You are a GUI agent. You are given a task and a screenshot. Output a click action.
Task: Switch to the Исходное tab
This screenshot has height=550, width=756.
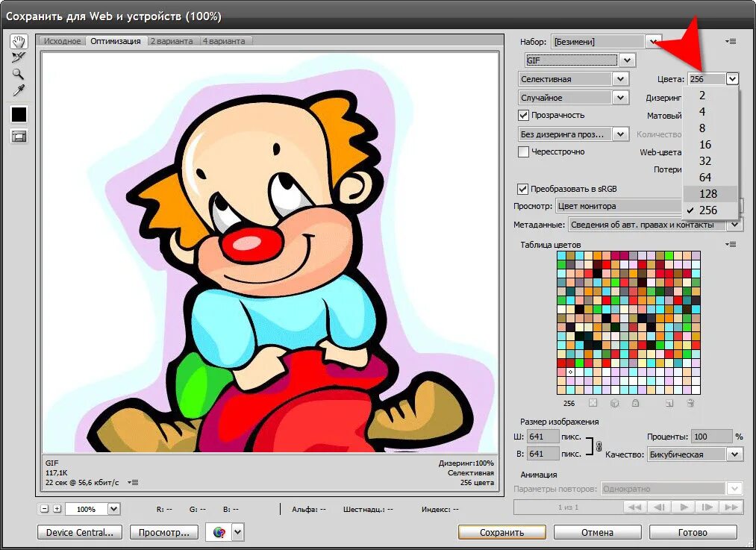coord(62,41)
